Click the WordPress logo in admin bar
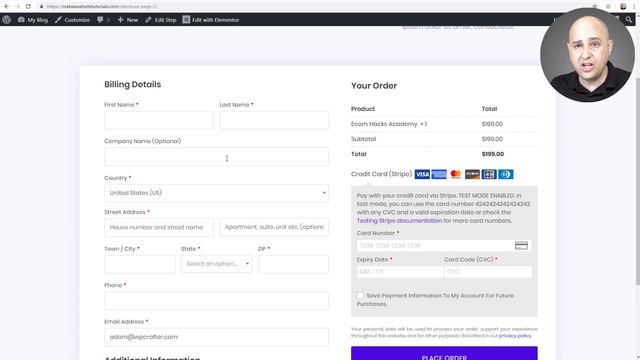The image size is (640, 360). pos(7,20)
